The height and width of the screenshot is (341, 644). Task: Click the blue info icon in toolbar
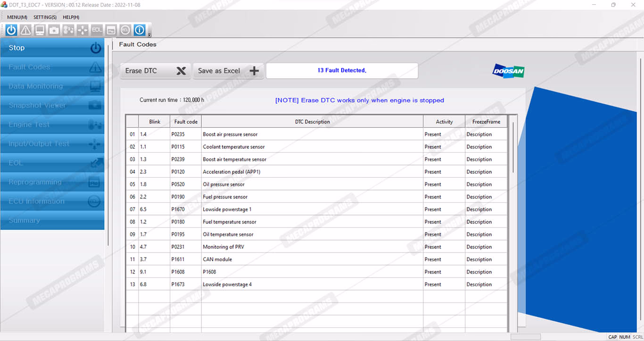point(139,30)
